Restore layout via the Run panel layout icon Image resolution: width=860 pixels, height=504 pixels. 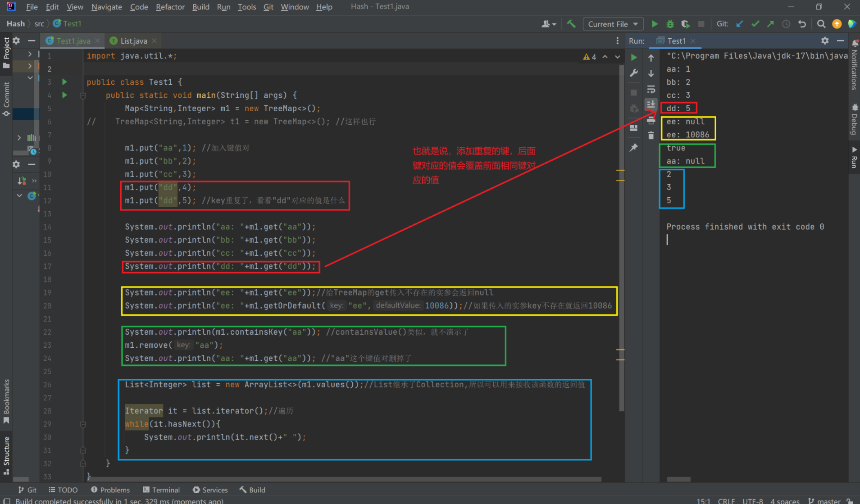click(634, 127)
